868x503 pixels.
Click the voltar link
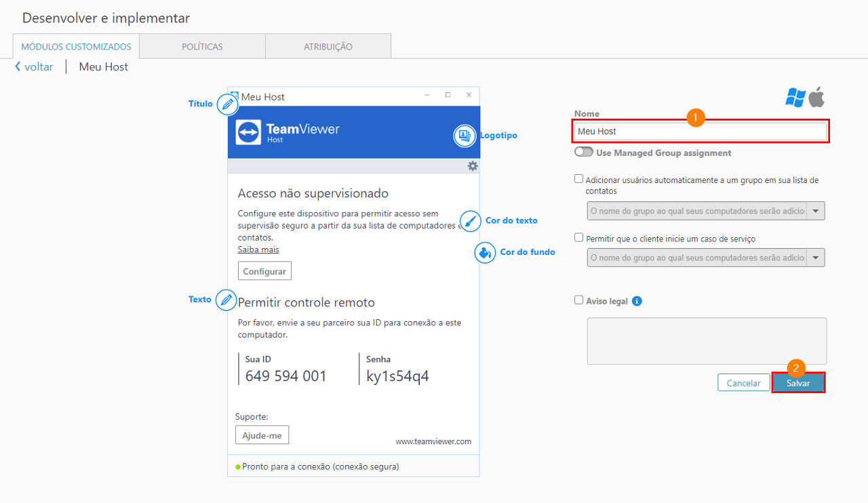click(x=39, y=67)
